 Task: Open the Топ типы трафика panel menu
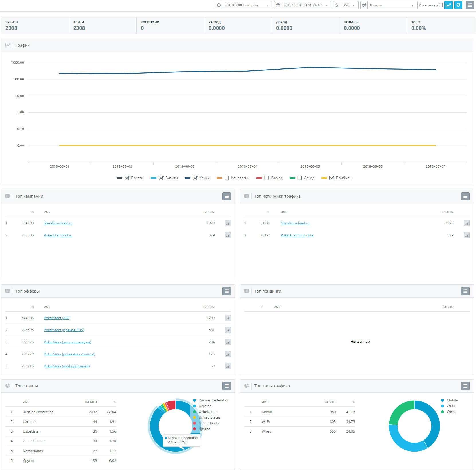[x=465, y=386]
